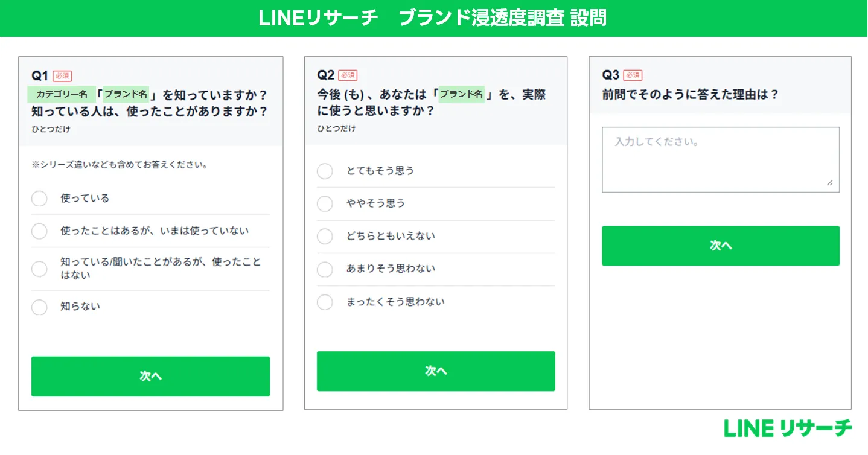Click the LINE リサーチ logo at bottom right
Viewport: 868px width, 455px height.
[x=788, y=428]
